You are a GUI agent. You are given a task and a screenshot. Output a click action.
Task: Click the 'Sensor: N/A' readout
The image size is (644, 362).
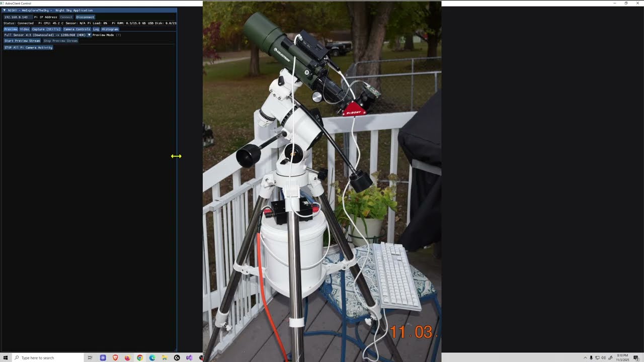point(75,23)
